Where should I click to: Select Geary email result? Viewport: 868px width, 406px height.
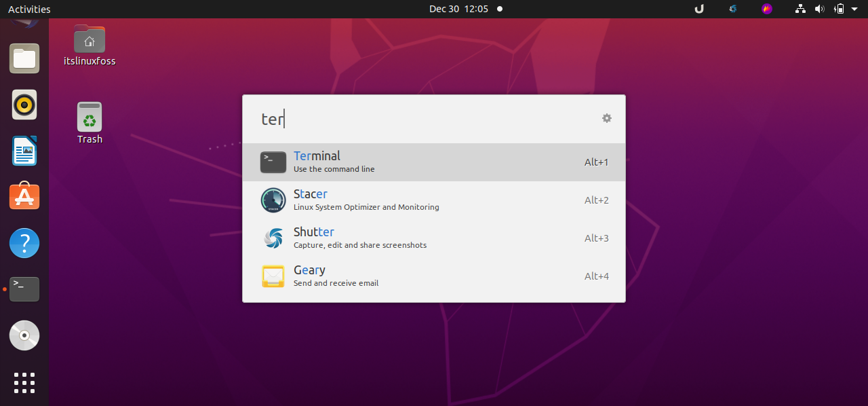point(434,276)
